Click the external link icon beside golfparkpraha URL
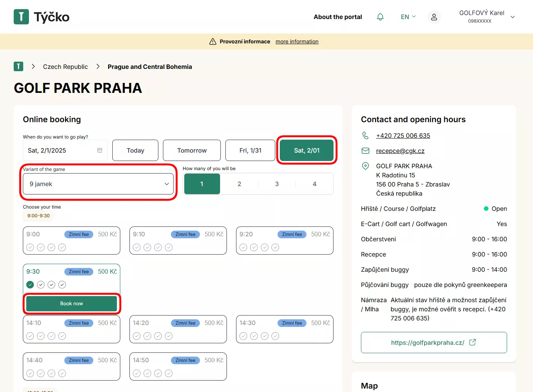Image resolution: width=533 pixels, height=392 pixels. coord(472,342)
